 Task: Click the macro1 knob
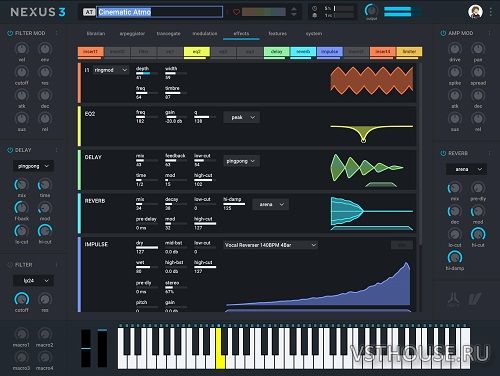22,334
